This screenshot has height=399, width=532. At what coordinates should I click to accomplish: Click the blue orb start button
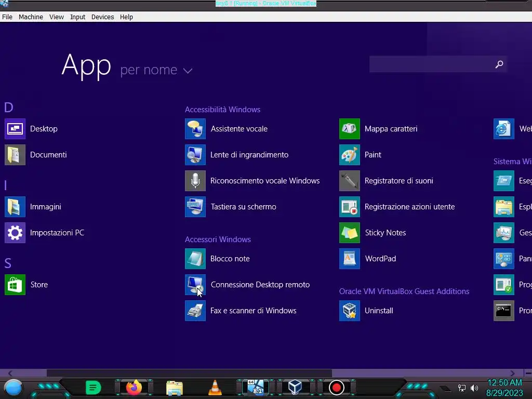tap(14, 388)
